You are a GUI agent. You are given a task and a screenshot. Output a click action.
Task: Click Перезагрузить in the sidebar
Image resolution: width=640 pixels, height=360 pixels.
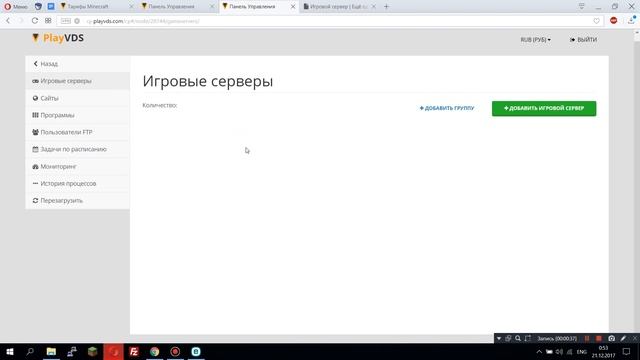click(78, 201)
